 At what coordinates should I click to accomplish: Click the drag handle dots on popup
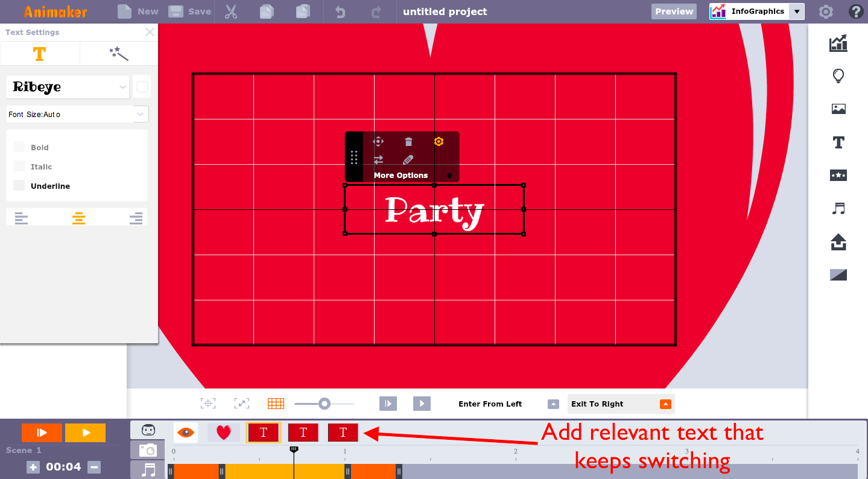point(354,157)
